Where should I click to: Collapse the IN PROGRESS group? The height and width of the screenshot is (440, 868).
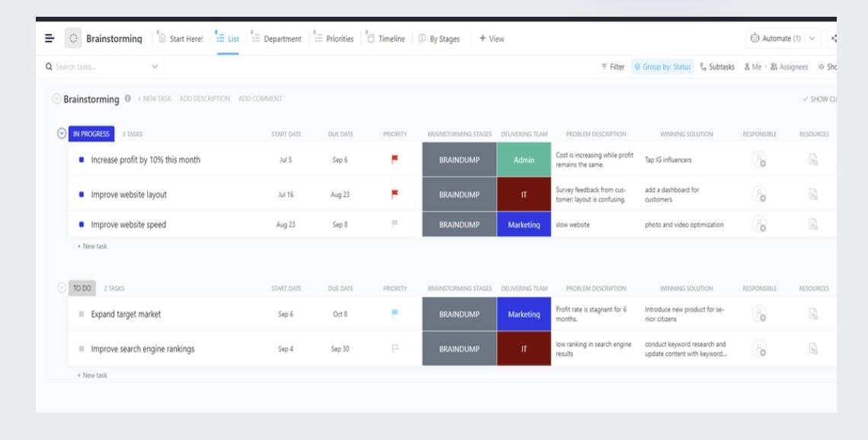pyautogui.click(x=62, y=134)
